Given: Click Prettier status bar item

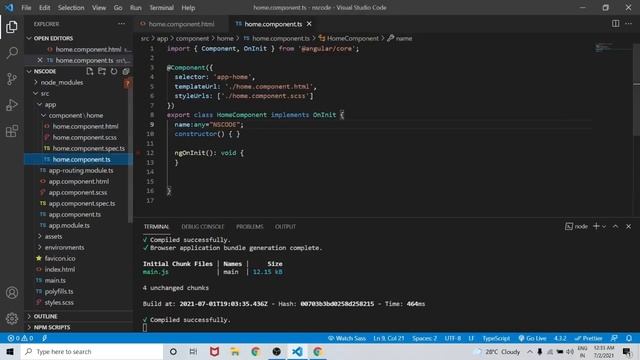Looking at the screenshot, I should pyautogui.click(x=588, y=338).
